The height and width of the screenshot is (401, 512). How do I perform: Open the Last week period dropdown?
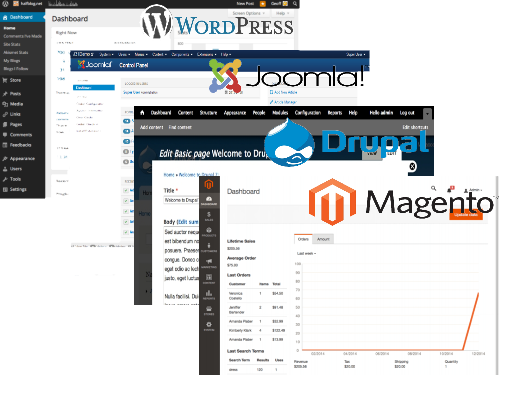(x=306, y=253)
